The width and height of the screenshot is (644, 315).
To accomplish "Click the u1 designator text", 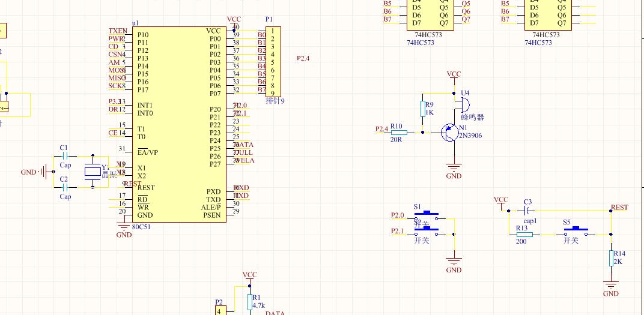I will 136,23.
